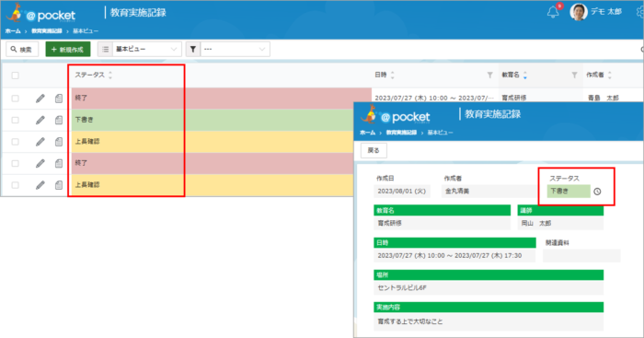The width and height of the screenshot is (644, 338).
Task: Go to ホーム in the detail window breadcrumb
Action: 368,133
